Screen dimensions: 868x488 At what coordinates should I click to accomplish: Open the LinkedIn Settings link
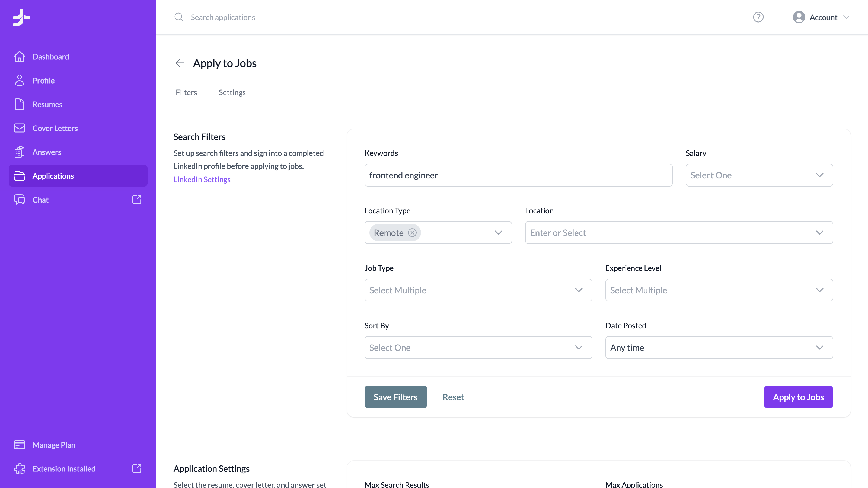point(202,179)
